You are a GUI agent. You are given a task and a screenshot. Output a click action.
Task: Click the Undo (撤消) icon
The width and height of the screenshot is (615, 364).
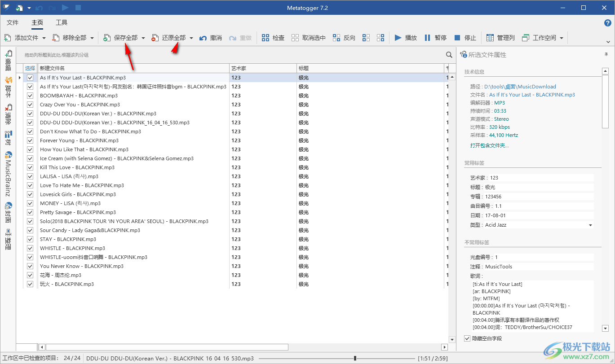pyautogui.click(x=203, y=38)
